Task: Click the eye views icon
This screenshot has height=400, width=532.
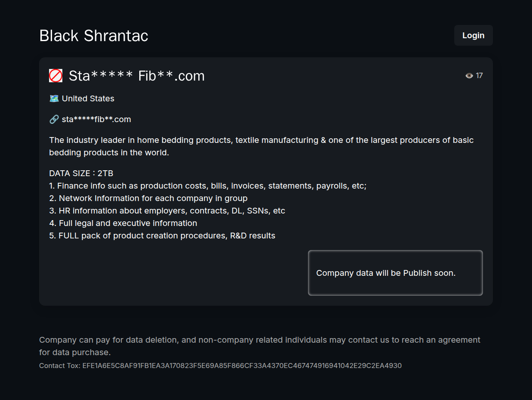Action: pyautogui.click(x=469, y=76)
